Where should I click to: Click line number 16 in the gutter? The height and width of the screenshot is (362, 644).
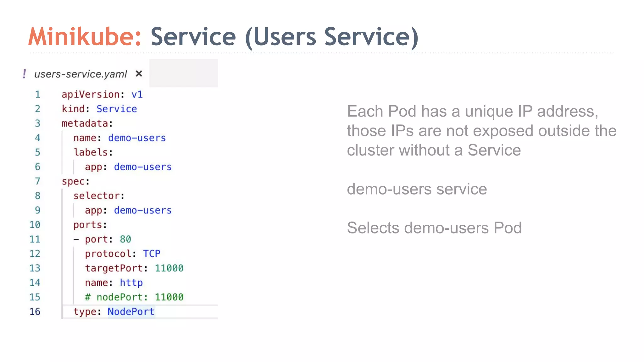[x=35, y=311]
